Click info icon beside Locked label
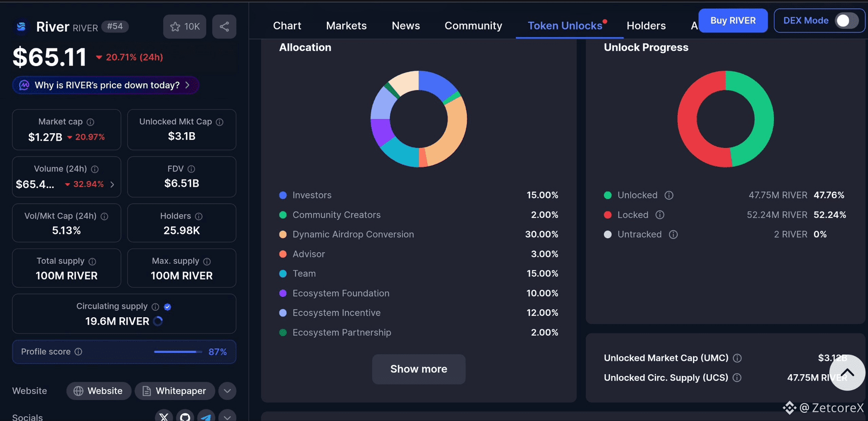Image resolution: width=868 pixels, height=421 pixels. pyautogui.click(x=660, y=215)
